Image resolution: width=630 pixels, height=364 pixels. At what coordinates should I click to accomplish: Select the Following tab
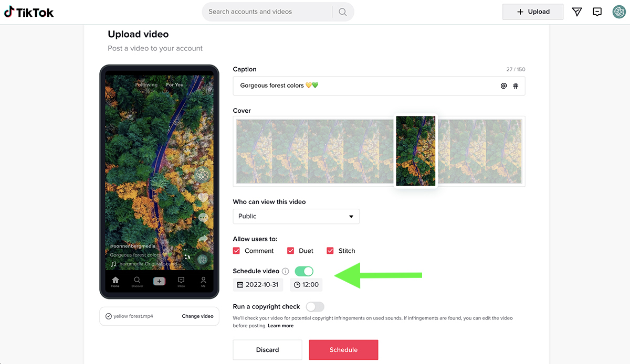(x=146, y=84)
